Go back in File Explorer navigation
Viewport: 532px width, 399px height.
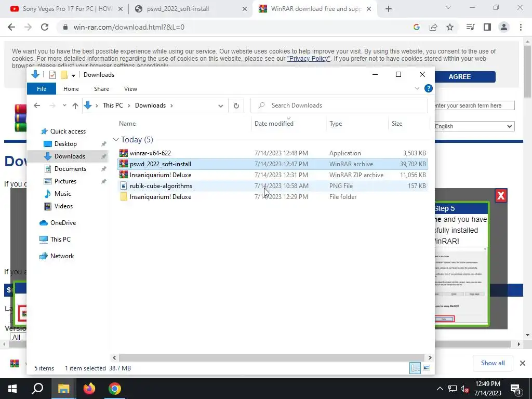pyautogui.click(x=37, y=105)
